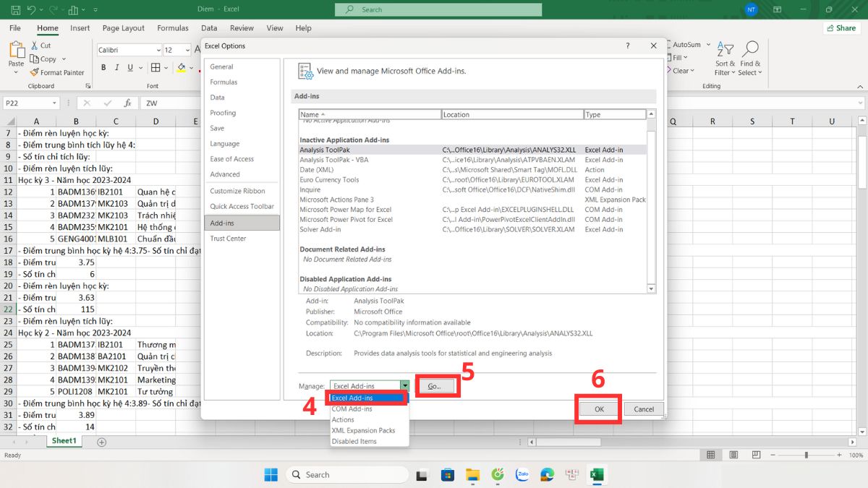
Task: Switch to Page Layout view in status bar
Action: (732, 455)
